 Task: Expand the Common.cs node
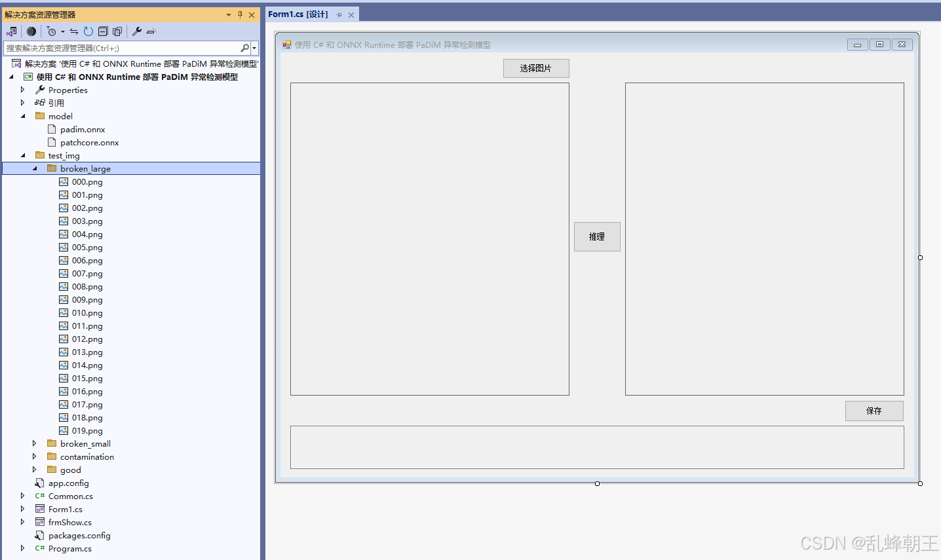coord(23,496)
